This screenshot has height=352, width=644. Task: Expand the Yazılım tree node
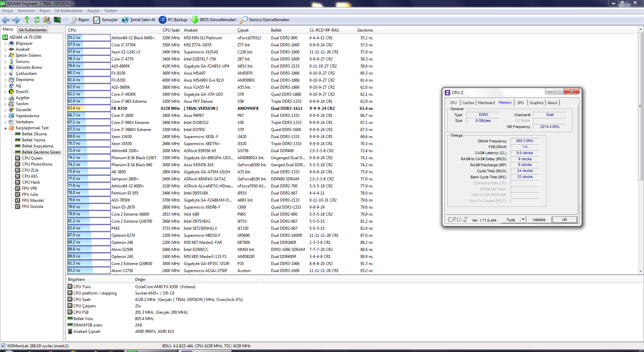pyautogui.click(x=5, y=104)
